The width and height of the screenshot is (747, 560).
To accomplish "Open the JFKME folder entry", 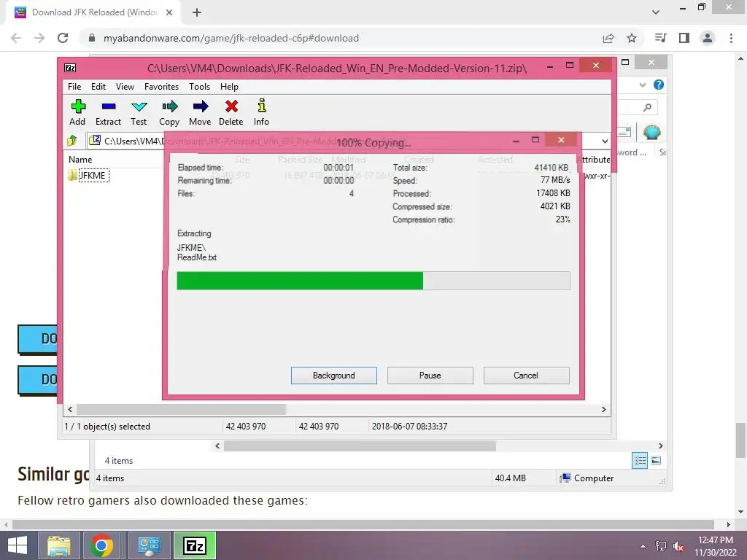I will [x=93, y=175].
